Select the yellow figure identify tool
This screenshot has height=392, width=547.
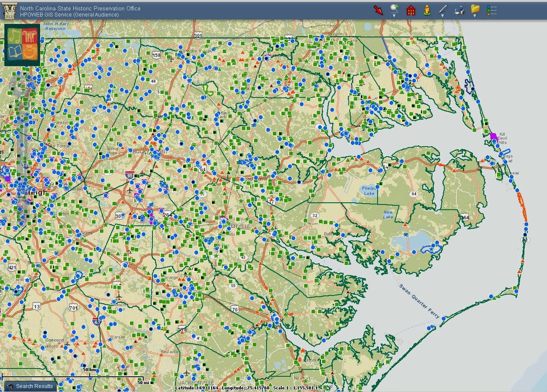coord(426,9)
